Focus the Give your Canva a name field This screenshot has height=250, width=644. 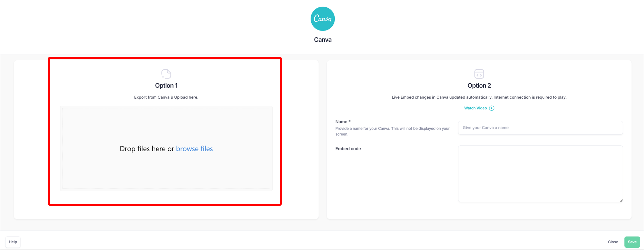(540, 128)
